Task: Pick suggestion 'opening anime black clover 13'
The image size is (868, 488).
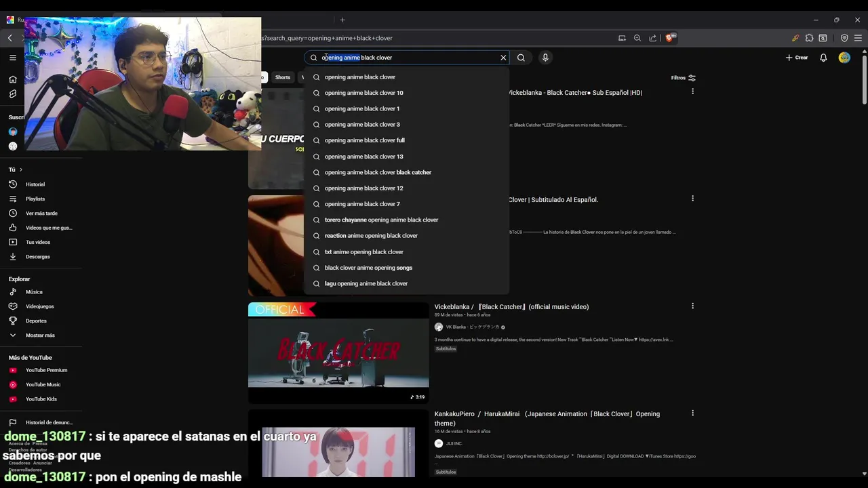Action: [406, 157]
